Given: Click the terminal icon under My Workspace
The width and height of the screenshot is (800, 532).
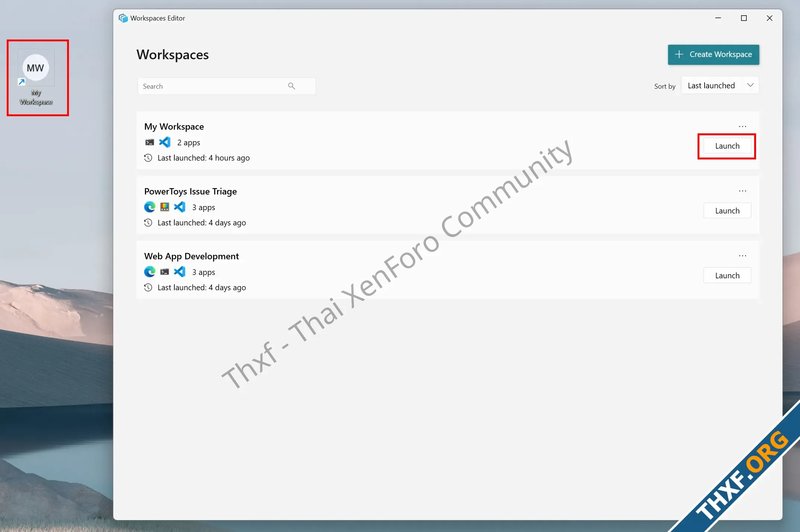Looking at the screenshot, I should click(x=149, y=142).
